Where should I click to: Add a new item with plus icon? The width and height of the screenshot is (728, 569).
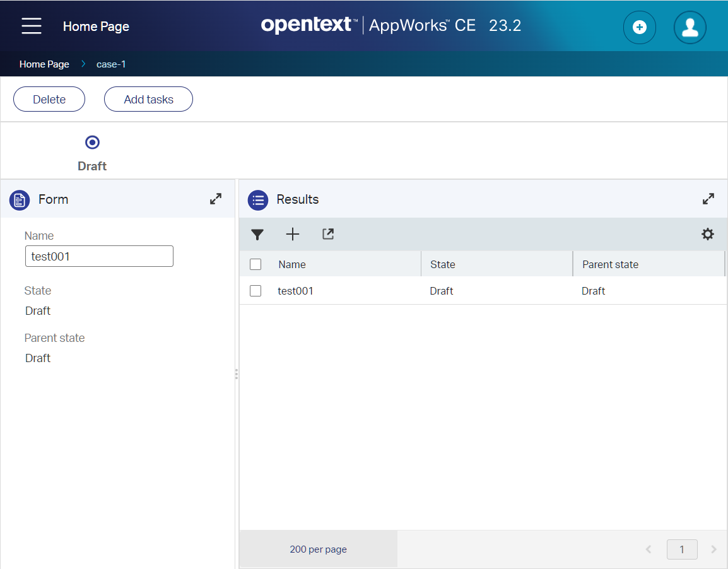tap(293, 235)
